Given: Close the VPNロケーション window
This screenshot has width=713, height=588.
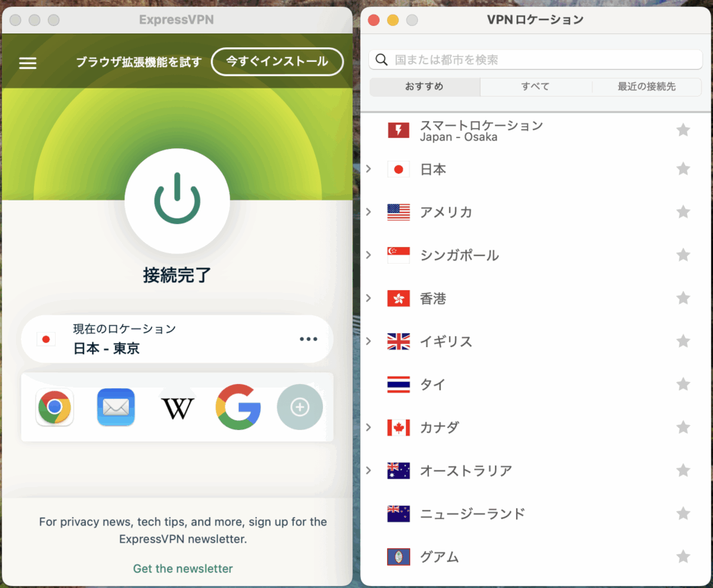Looking at the screenshot, I should pos(374,20).
